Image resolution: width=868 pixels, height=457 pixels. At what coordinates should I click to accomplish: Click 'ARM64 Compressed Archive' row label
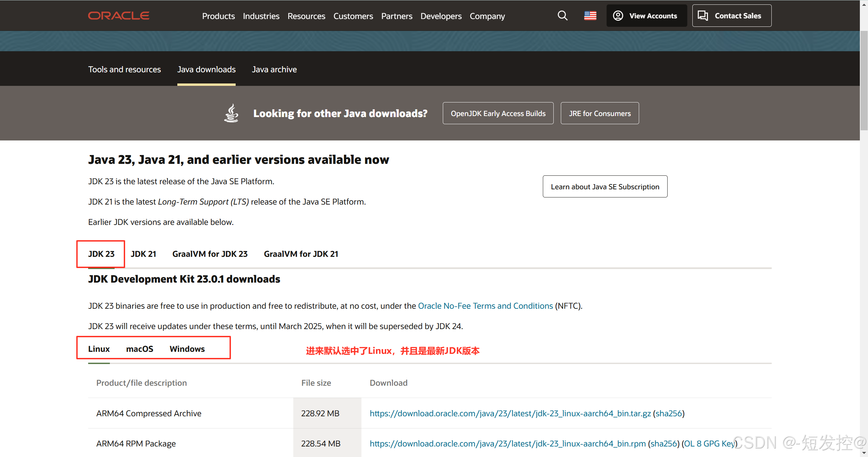(x=149, y=413)
